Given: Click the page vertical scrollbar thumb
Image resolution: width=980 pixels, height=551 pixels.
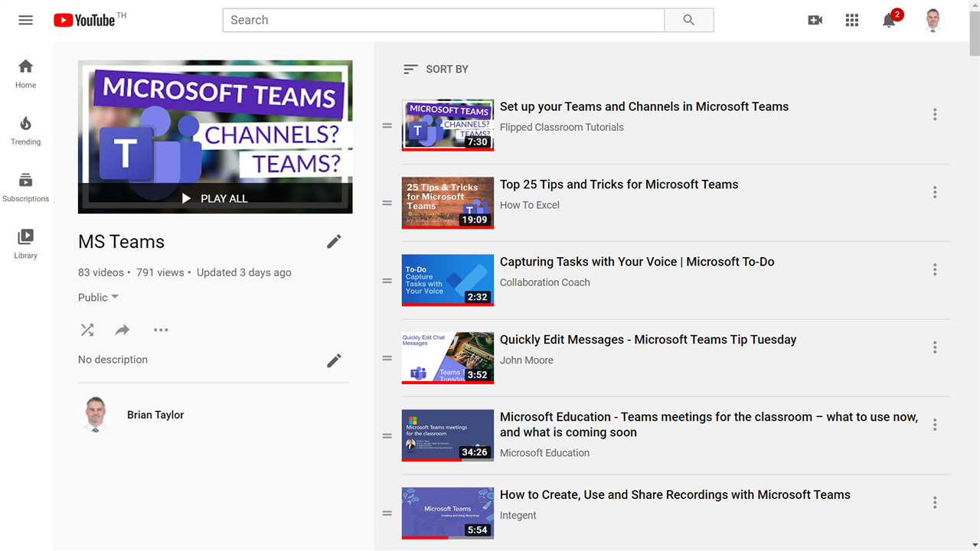Looking at the screenshot, I should pyautogui.click(x=974, y=34).
